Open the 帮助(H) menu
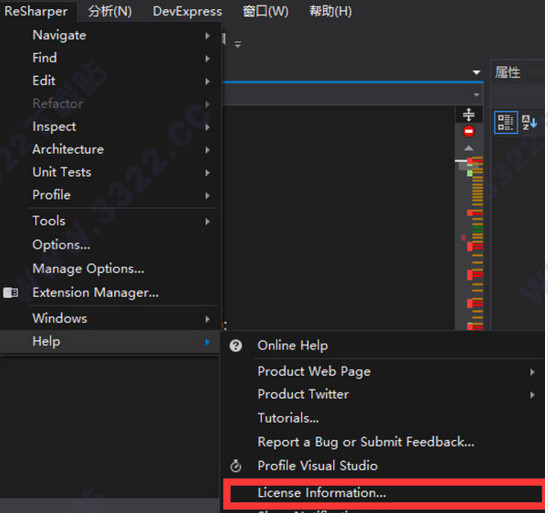The height and width of the screenshot is (513, 548). [x=330, y=11]
